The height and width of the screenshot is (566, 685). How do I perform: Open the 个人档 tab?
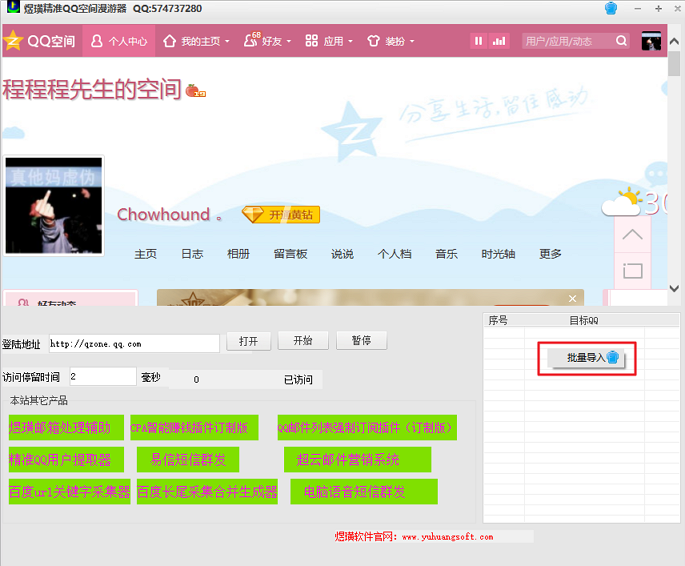[x=394, y=254]
